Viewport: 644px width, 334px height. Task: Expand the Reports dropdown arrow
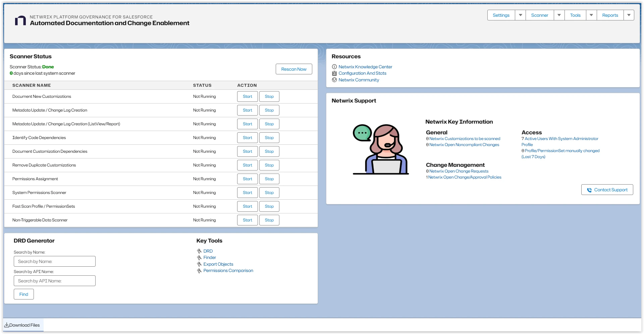click(629, 15)
